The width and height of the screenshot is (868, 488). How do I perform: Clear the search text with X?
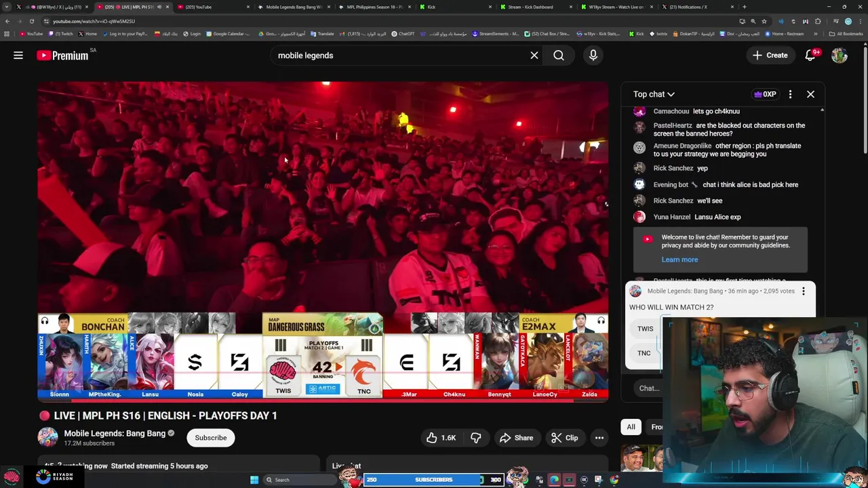tap(534, 56)
